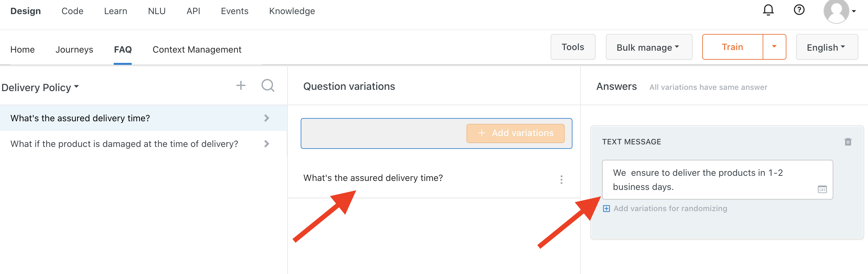The width and height of the screenshot is (868, 274).
Task: Expand the Delivery Policy category dropdown
Action: tap(40, 88)
